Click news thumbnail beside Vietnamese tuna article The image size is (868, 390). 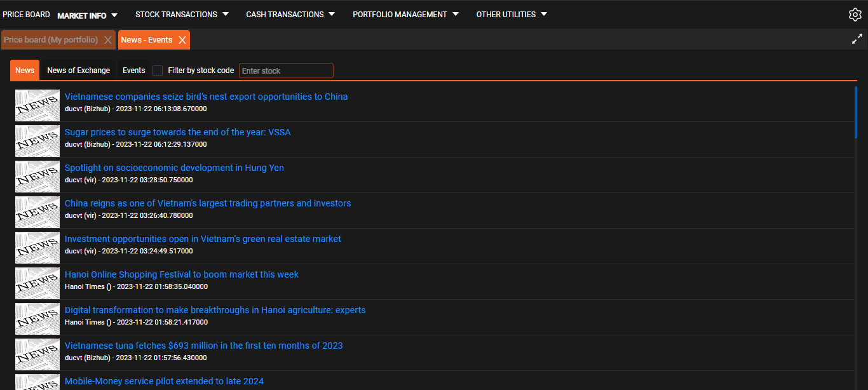[x=37, y=354]
